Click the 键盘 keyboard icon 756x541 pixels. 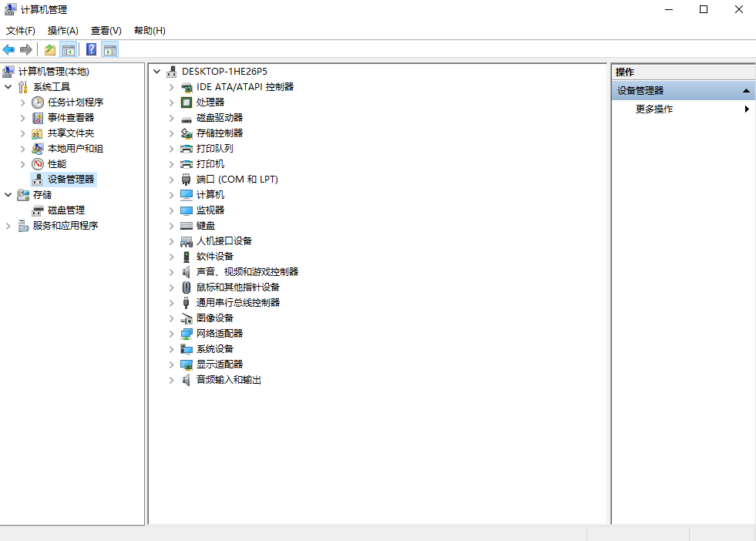[x=186, y=226]
